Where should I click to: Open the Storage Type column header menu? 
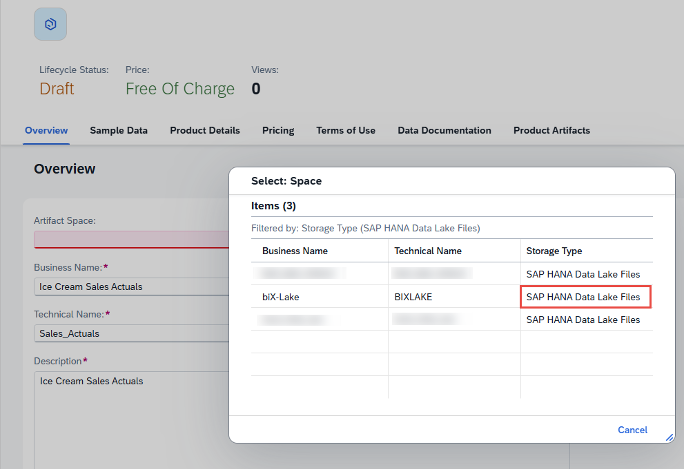[x=554, y=251]
